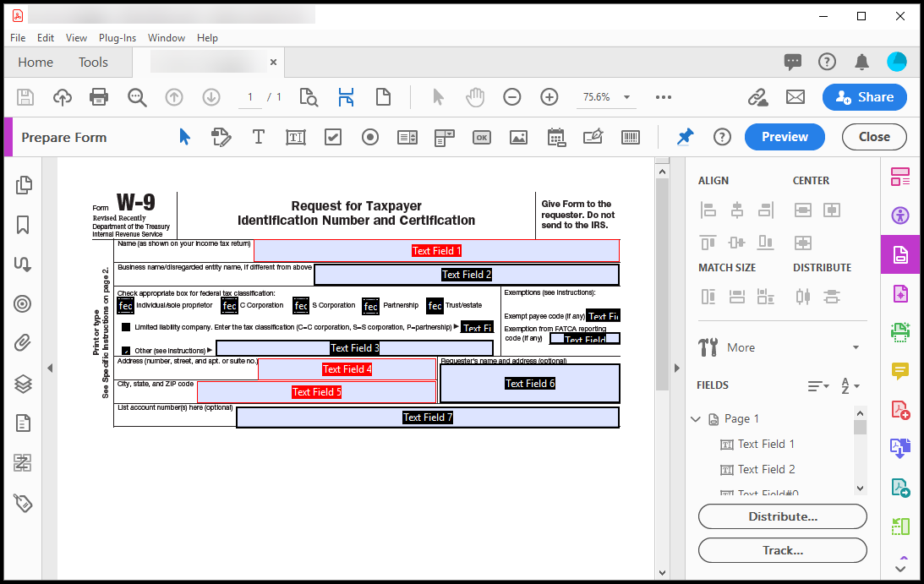The height and width of the screenshot is (584, 924).
Task: Open the Edit menu
Action: (x=46, y=38)
